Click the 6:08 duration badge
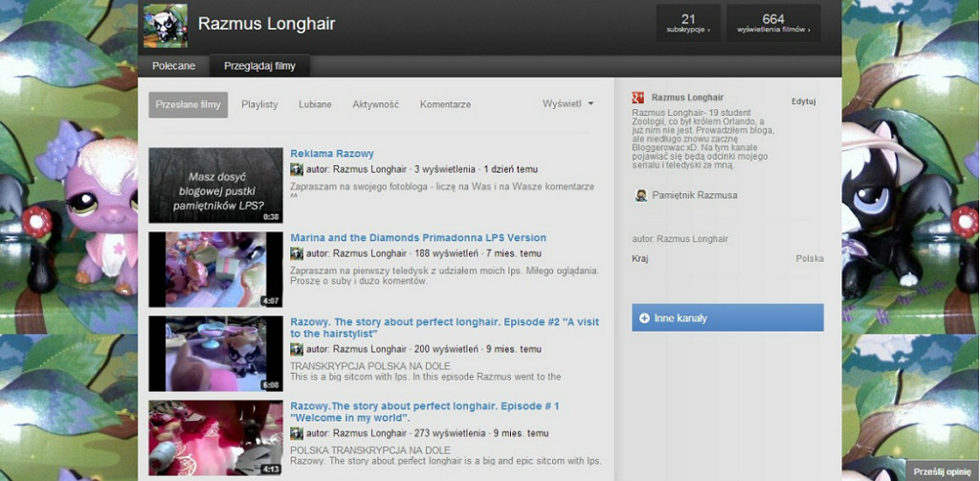The image size is (980, 481). [271, 385]
